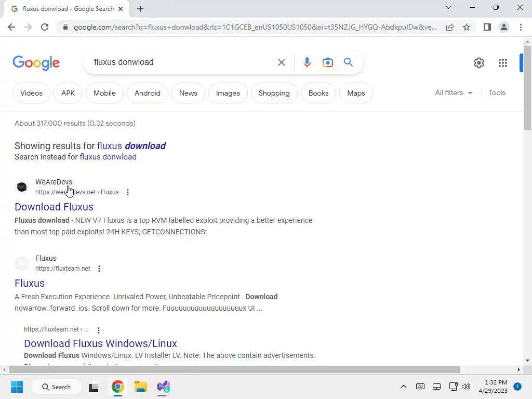Bookmark this page with the star icon
Image resolution: width=532 pixels, height=399 pixels.
click(467, 27)
